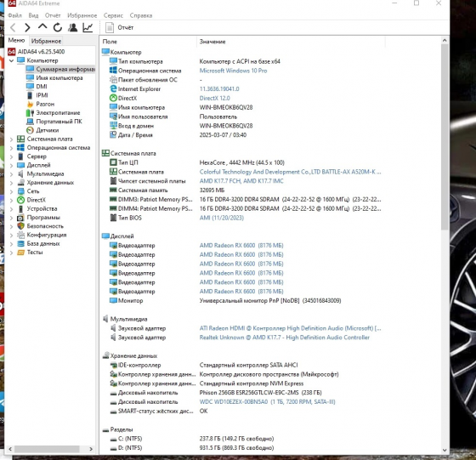Click the Программы tree icon
The width and height of the screenshot is (476, 460).
coord(20,218)
